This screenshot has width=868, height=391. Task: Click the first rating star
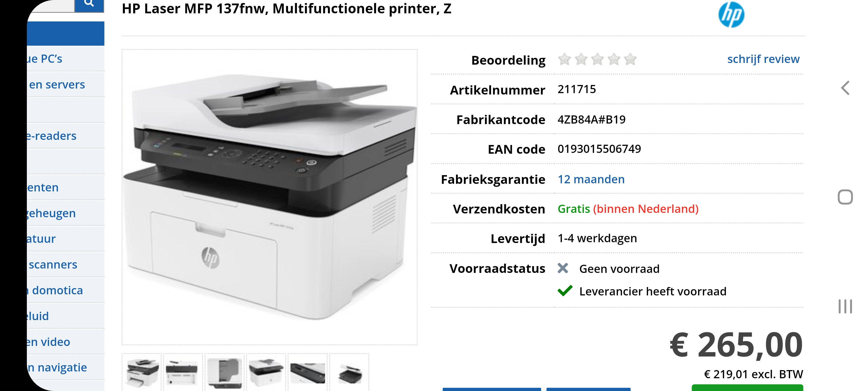pyautogui.click(x=564, y=59)
